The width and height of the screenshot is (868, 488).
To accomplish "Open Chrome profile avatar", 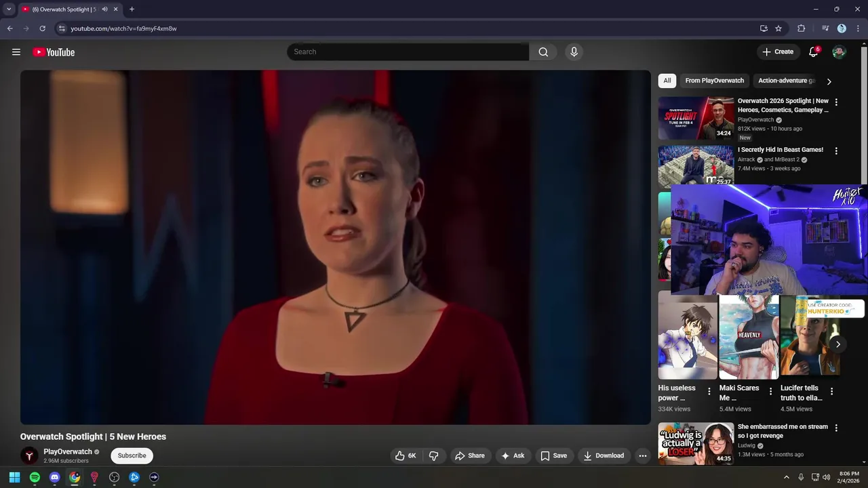I will pyautogui.click(x=842, y=28).
